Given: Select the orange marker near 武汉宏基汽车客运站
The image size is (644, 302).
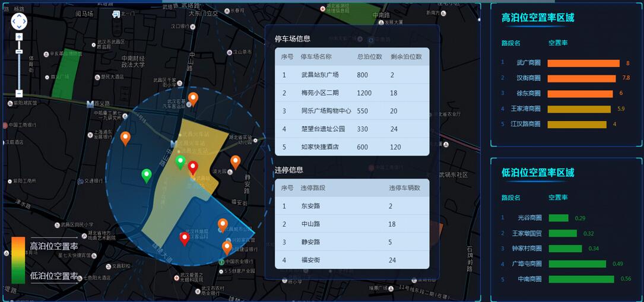Looking at the screenshot, I should [x=193, y=98].
